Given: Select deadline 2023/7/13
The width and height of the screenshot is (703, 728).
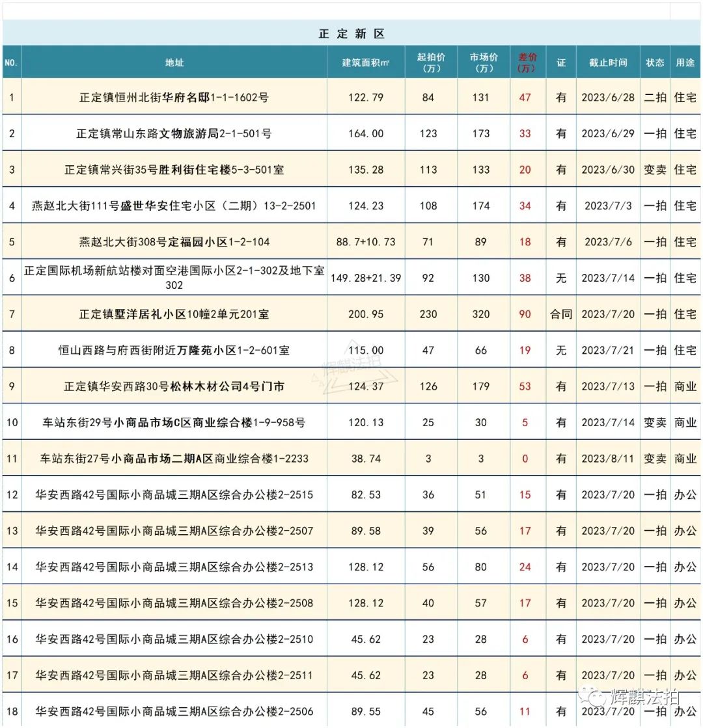Looking at the screenshot, I should coord(608,386).
